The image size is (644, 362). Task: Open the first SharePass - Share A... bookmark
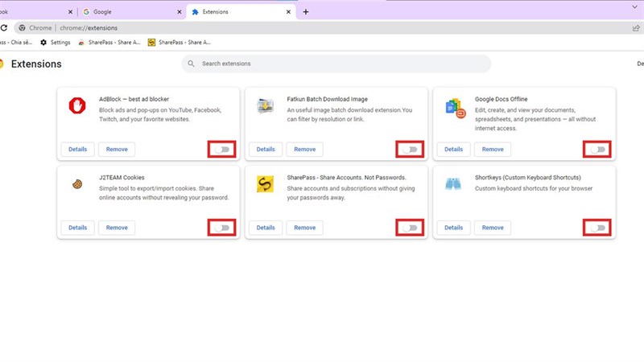pyautogui.click(x=109, y=43)
